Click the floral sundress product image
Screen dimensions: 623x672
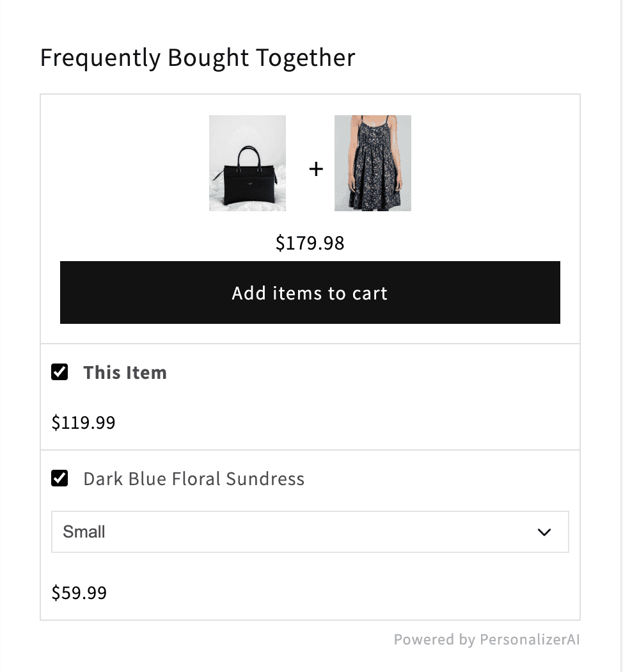(373, 163)
